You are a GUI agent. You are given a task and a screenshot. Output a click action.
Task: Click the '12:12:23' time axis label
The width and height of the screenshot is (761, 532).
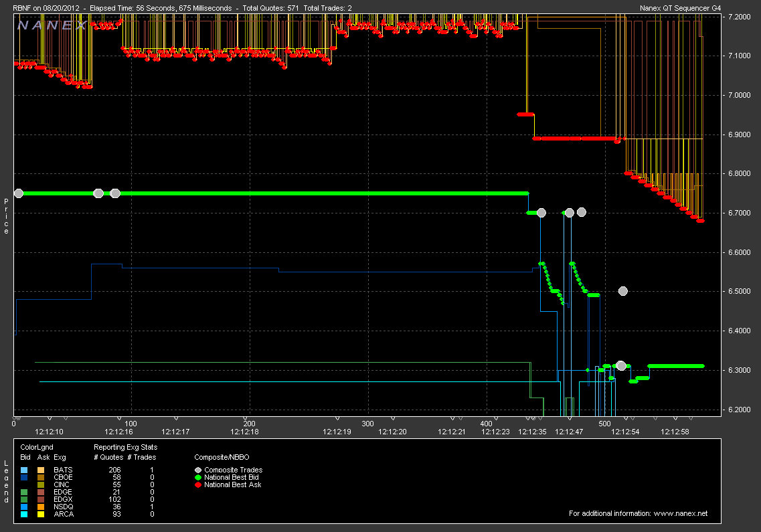point(495,432)
